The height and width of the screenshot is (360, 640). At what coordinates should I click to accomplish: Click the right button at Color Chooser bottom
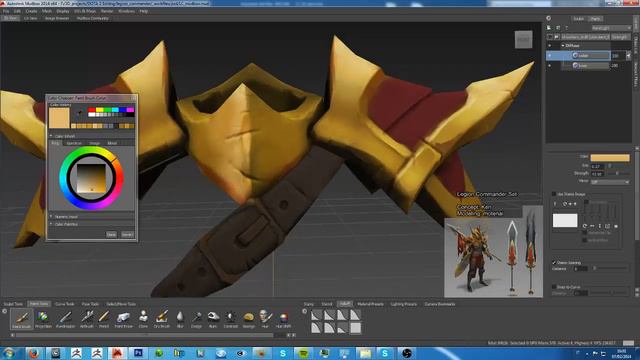[x=127, y=235]
